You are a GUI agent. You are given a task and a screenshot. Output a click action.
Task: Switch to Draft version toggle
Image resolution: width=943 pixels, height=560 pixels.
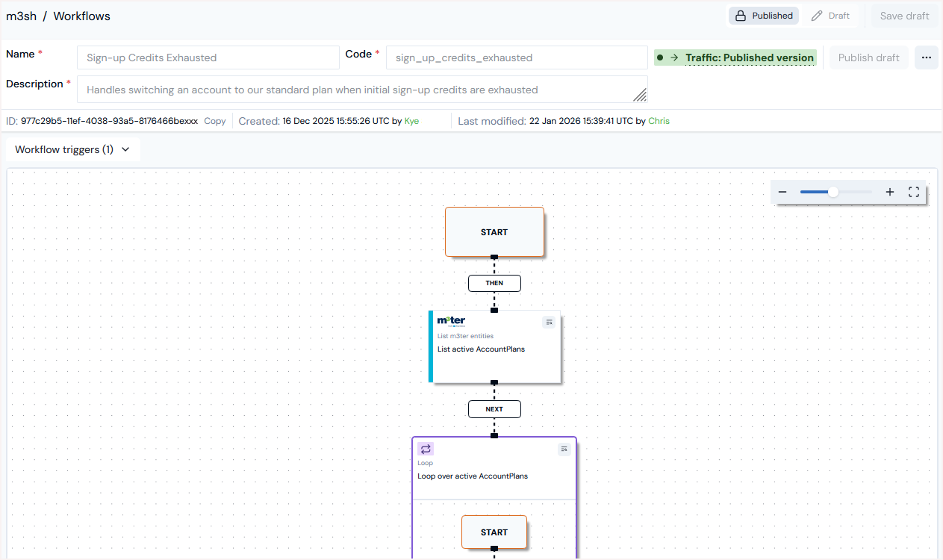831,16
